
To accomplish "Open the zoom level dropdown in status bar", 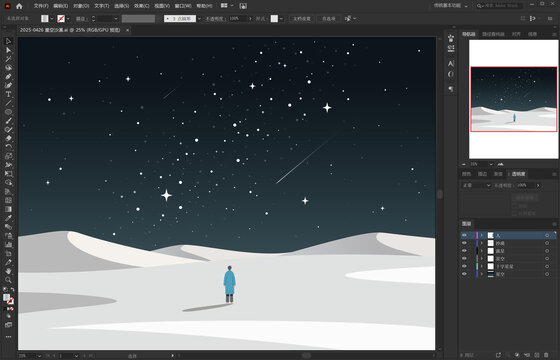I will 39,356.
